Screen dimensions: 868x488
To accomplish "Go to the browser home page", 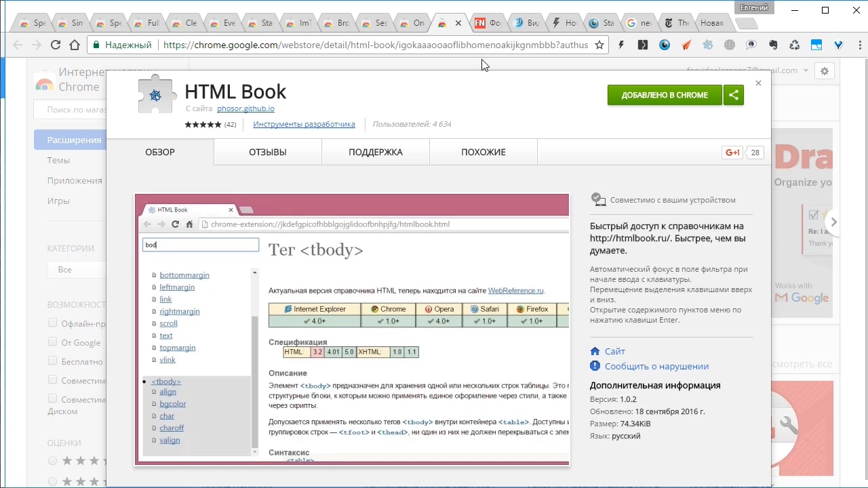I will coord(75,45).
